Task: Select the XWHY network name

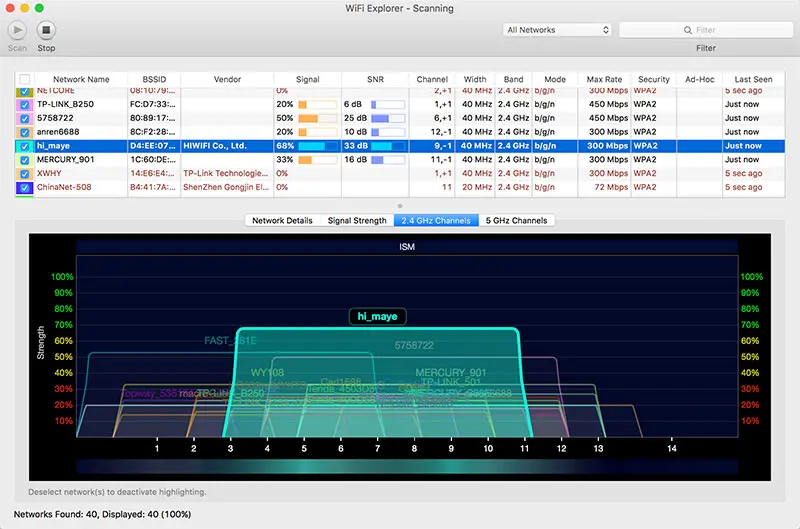Action: point(49,173)
